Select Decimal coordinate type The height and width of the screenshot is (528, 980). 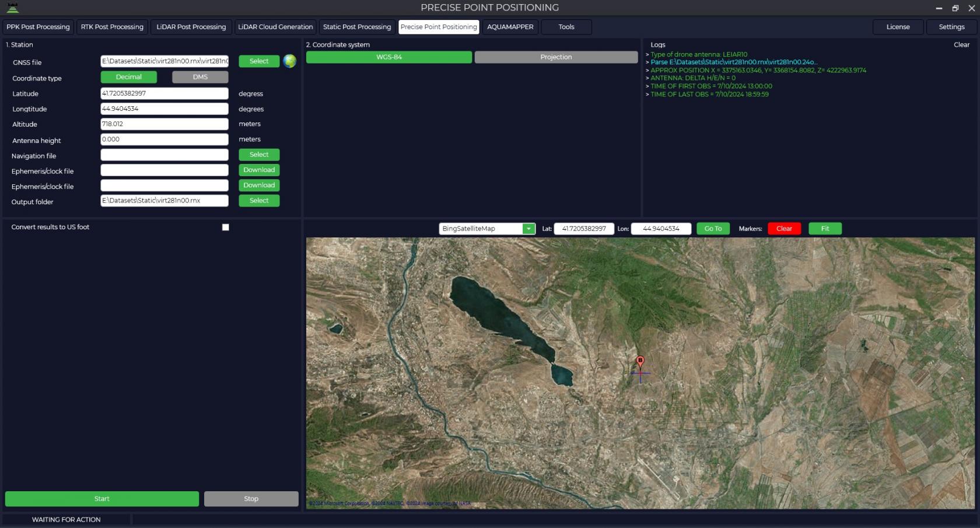tap(128, 77)
